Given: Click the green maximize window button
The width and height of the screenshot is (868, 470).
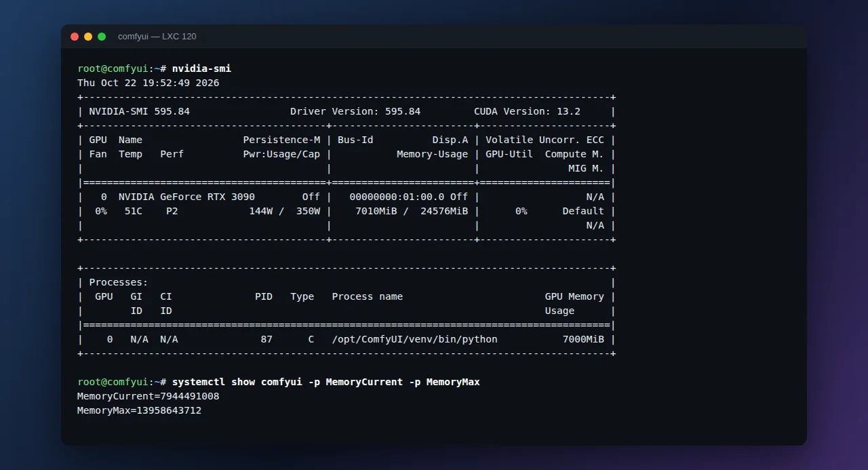Looking at the screenshot, I should pos(102,37).
